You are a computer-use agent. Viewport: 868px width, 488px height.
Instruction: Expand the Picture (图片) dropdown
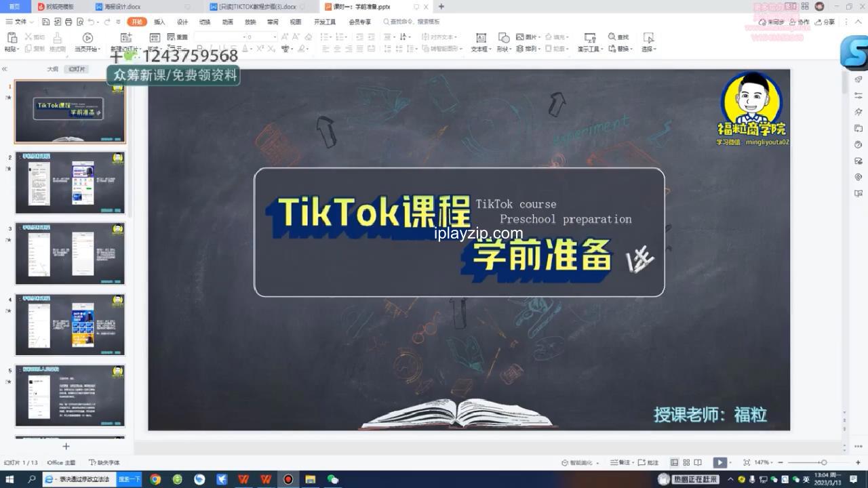point(538,37)
